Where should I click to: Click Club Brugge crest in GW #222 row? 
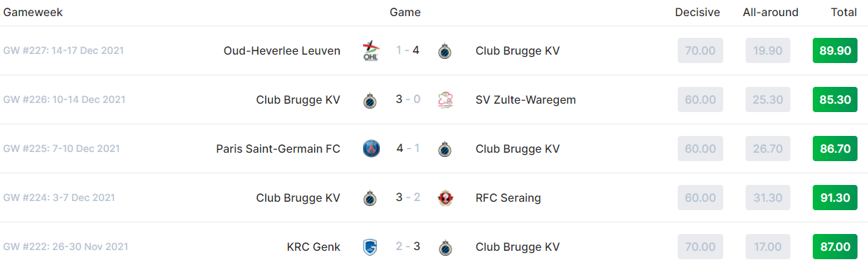click(x=444, y=247)
